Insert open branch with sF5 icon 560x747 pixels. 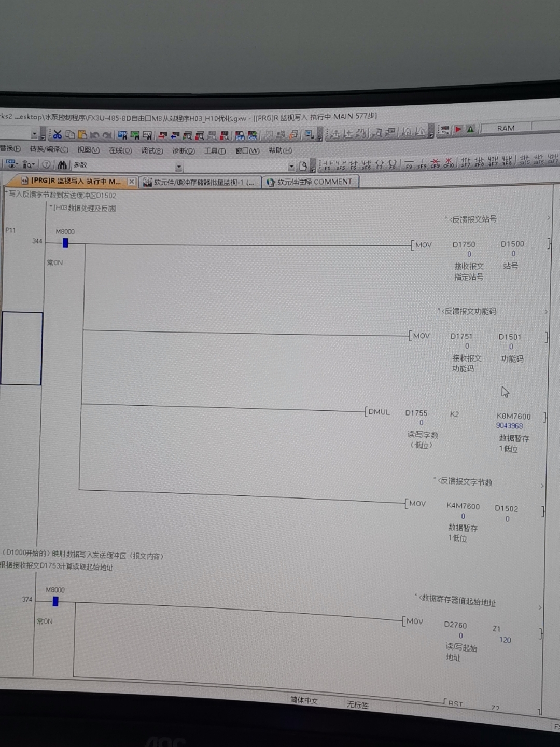click(x=340, y=165)
